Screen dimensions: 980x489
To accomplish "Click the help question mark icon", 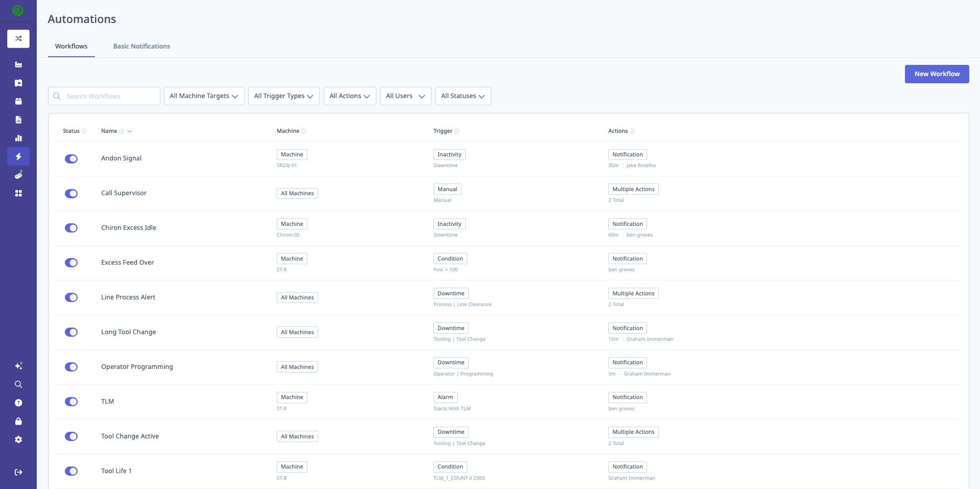I will 18,403.
